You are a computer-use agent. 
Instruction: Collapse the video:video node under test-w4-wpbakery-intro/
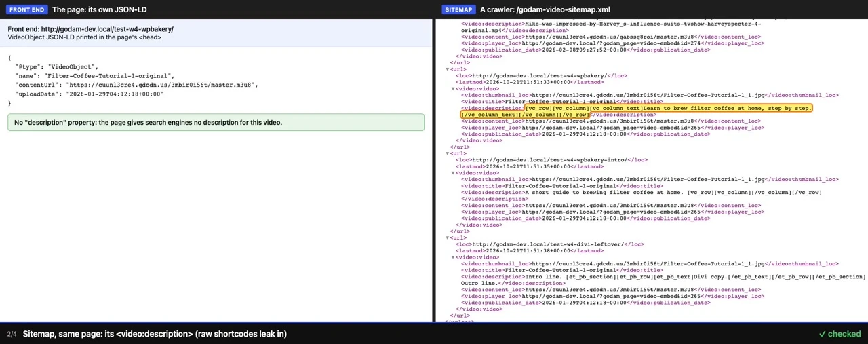(x=453, y=173)
